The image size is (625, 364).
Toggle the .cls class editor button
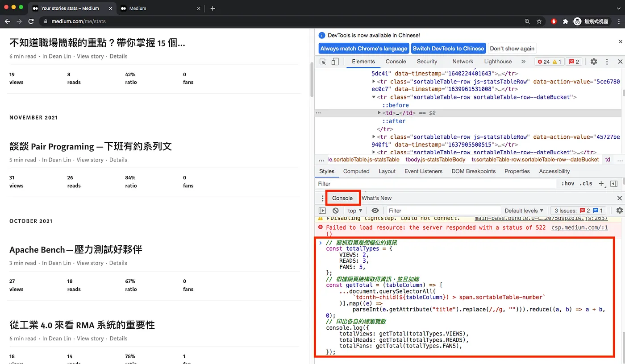tap(586, 183)
